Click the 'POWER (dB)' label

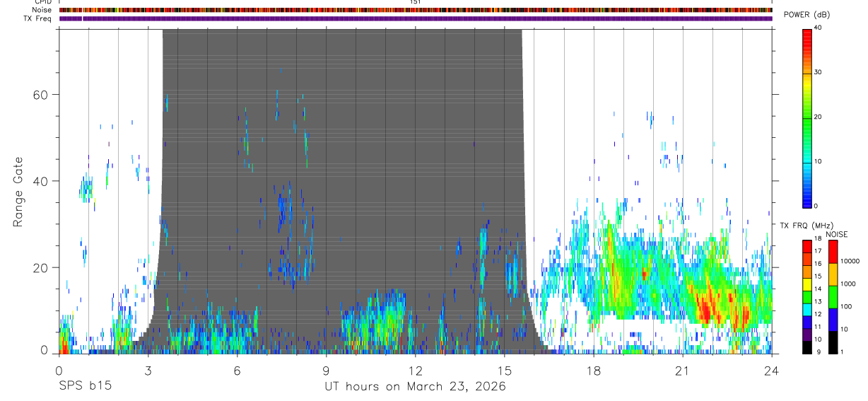coord(807,15)
